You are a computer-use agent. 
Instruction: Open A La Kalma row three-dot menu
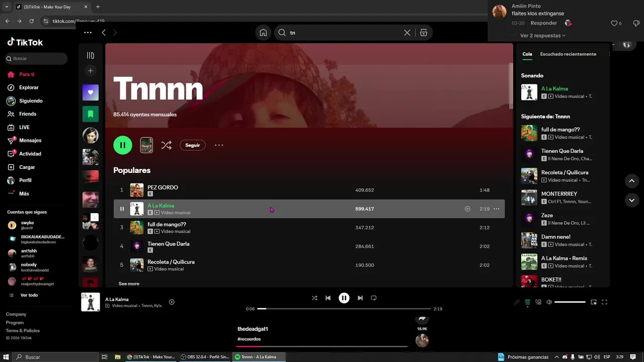click(x=497, y=209)
